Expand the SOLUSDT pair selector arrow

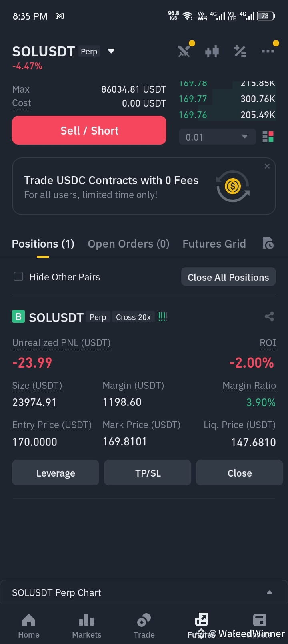tap(111, 51)
